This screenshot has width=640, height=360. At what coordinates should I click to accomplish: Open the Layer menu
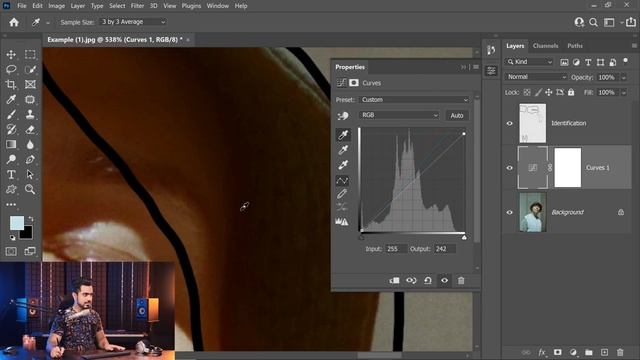click(x=78, y=6)
